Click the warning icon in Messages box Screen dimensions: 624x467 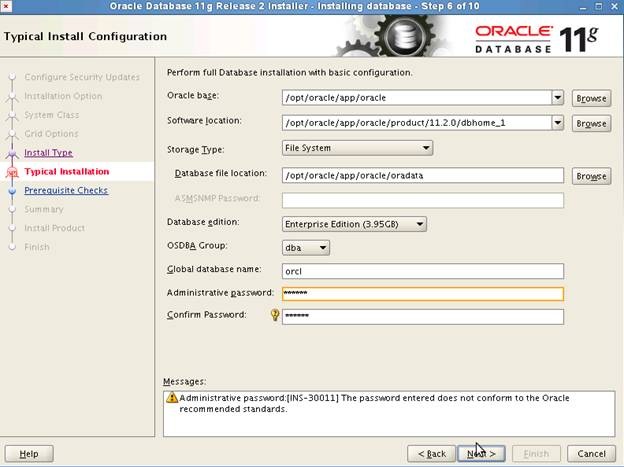(172, 397)
